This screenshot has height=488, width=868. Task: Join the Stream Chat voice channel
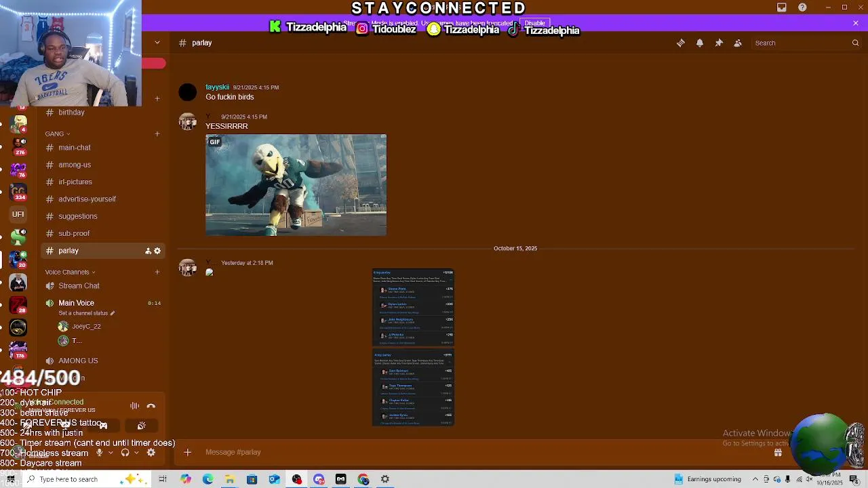(102, 286)
